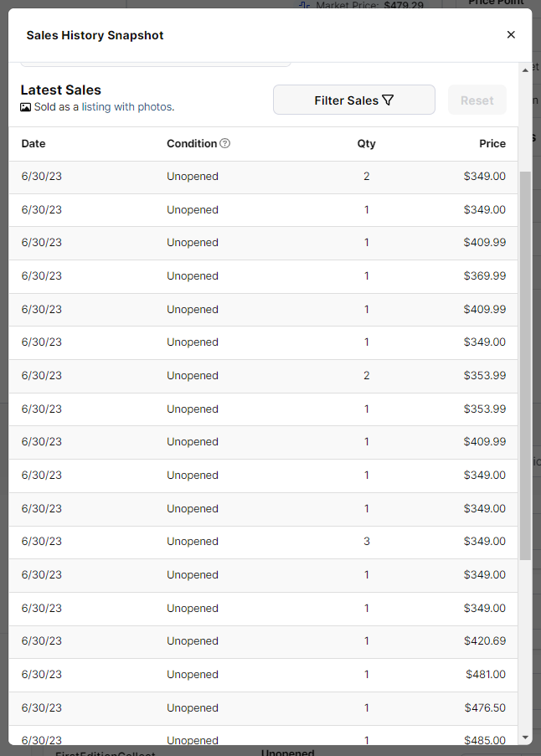Click the scrollbar up arrow
Image resolution: width=541 pixels, height=756 pixels.
525,70
